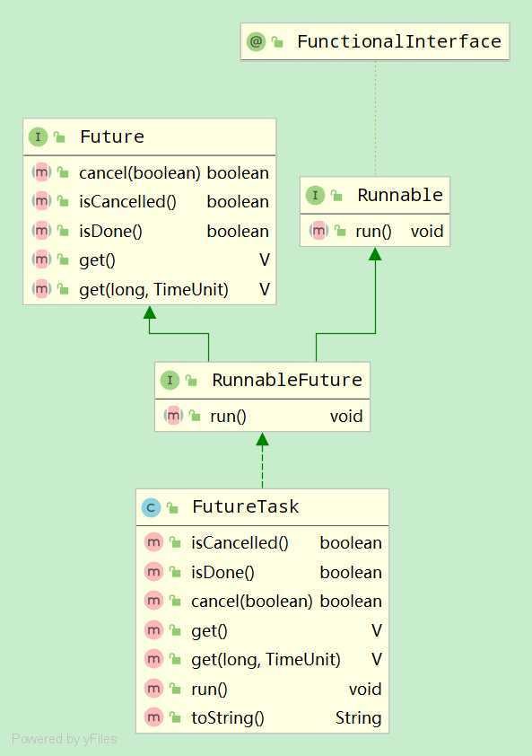This screenshot has height=756, width=532.
Task: Click the interface icon next to Runnable
Action: click(315, 195)
